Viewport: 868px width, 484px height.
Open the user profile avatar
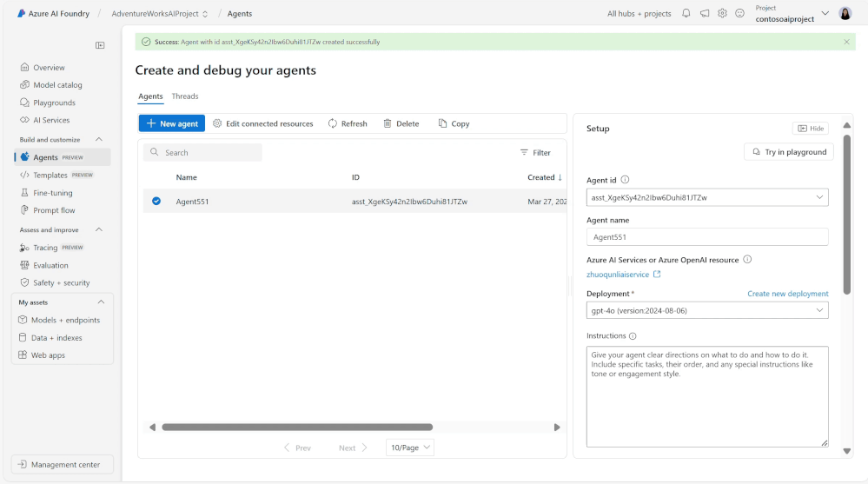pyautogui.click(x=845, y=13)
